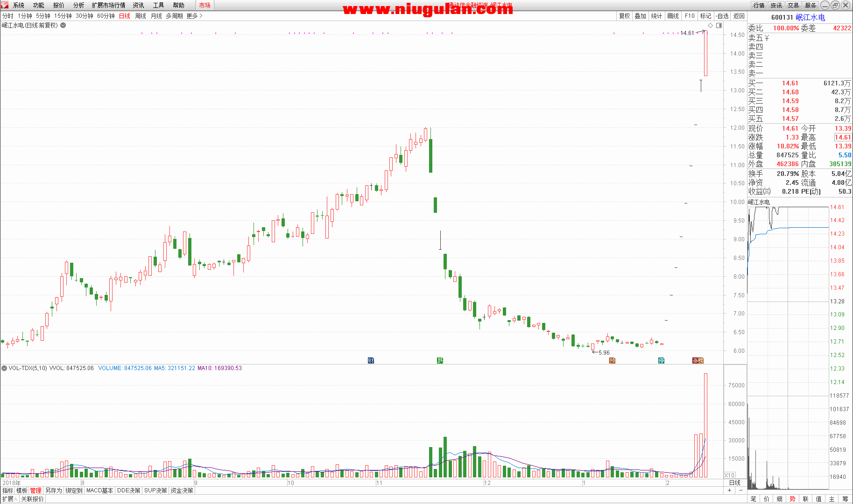Switch to 5分钟 period
Viewport: 853px width, 504px height.
click(x=43, y=16)
